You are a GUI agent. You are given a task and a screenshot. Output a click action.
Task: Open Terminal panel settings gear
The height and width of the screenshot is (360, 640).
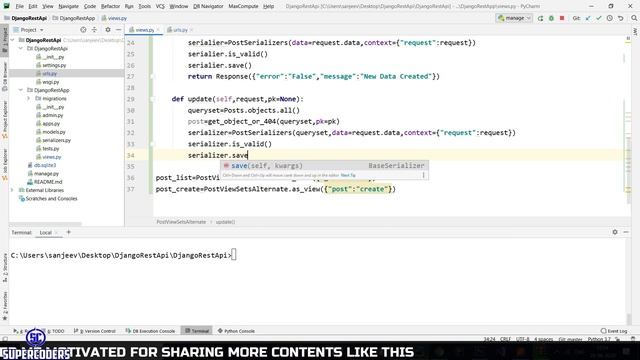(615, 232)
